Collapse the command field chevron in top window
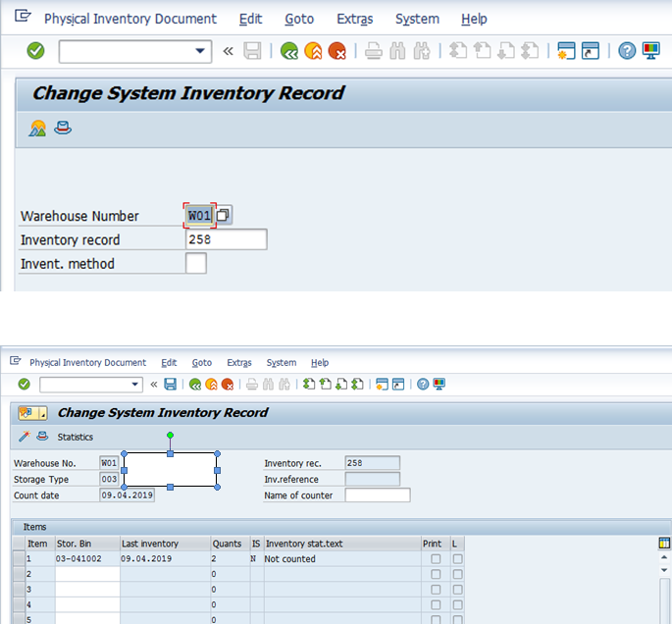The image size is (672, 624). pos(228,51)
